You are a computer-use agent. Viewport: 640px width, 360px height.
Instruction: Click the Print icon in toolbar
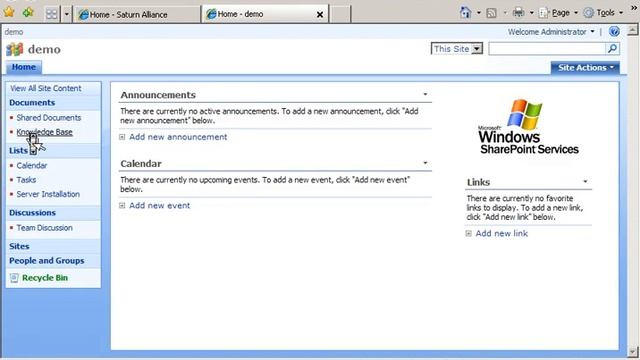[x=518, y=13]
